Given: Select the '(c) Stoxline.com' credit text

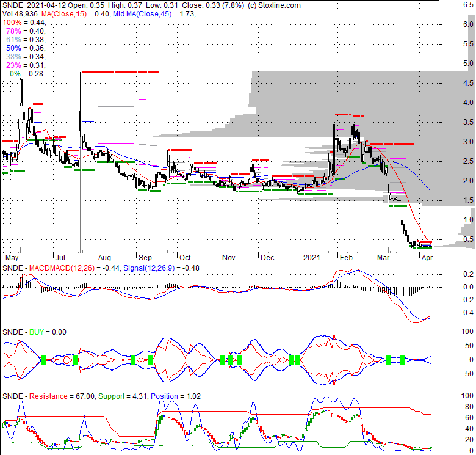Looking at the screenshot, I should (x=274, y=5).
